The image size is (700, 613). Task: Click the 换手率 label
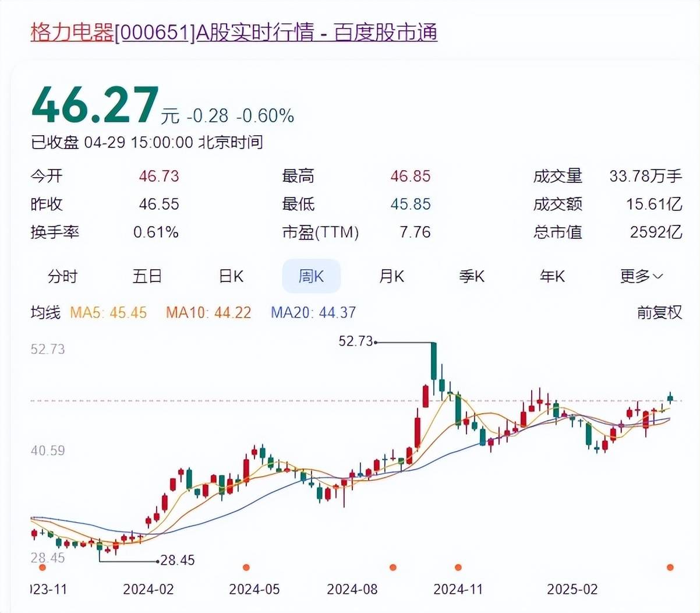coord(55,232)
